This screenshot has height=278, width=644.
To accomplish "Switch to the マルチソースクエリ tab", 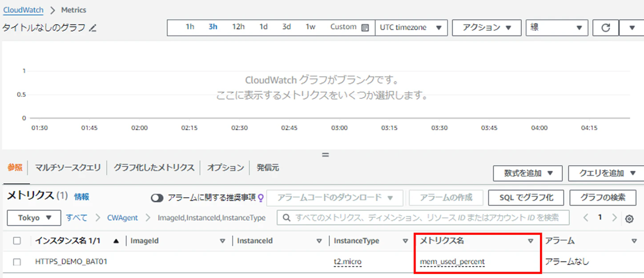I will click(68, 168).
